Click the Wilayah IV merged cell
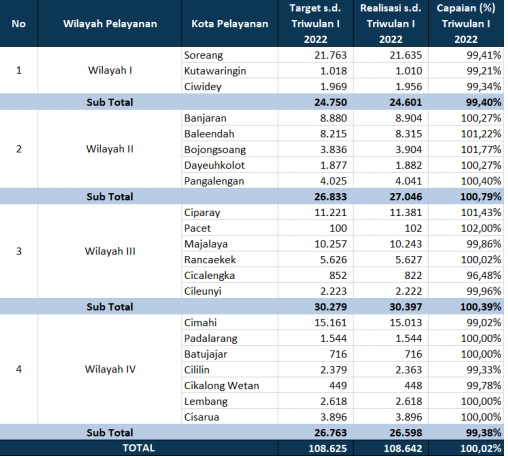This screenshot has height=458, width=508. tap(110, 369)
